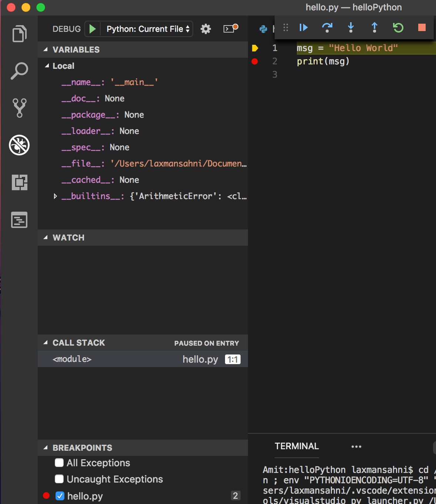Open the Search view icon

(x=19, y=71)
